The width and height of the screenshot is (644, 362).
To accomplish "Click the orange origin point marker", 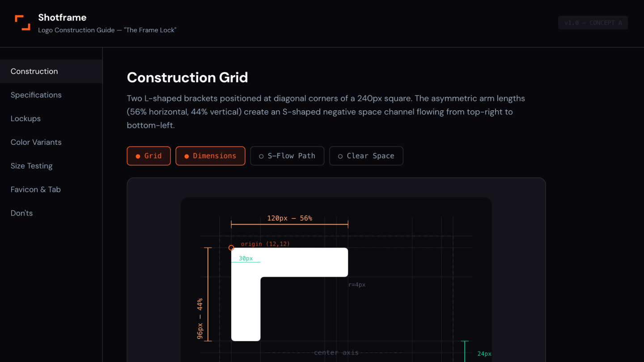I will pyautogui.click(x=231, y=248).
